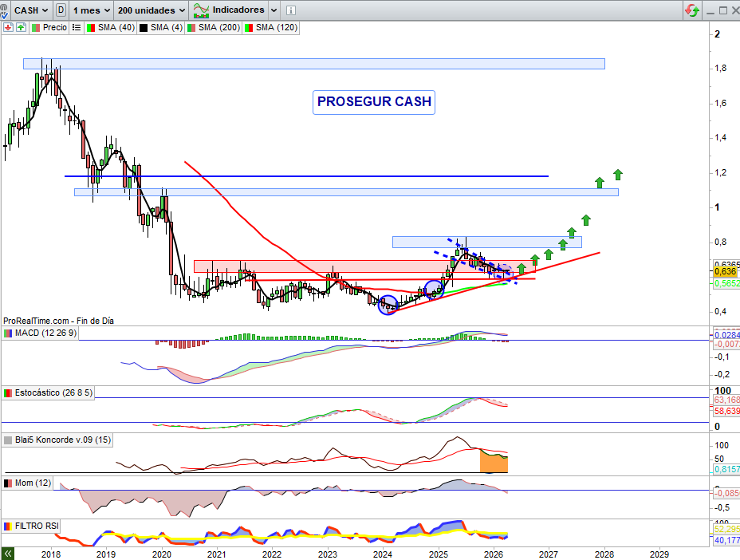Click the 52,295 RSI filter value

(726, 529)
